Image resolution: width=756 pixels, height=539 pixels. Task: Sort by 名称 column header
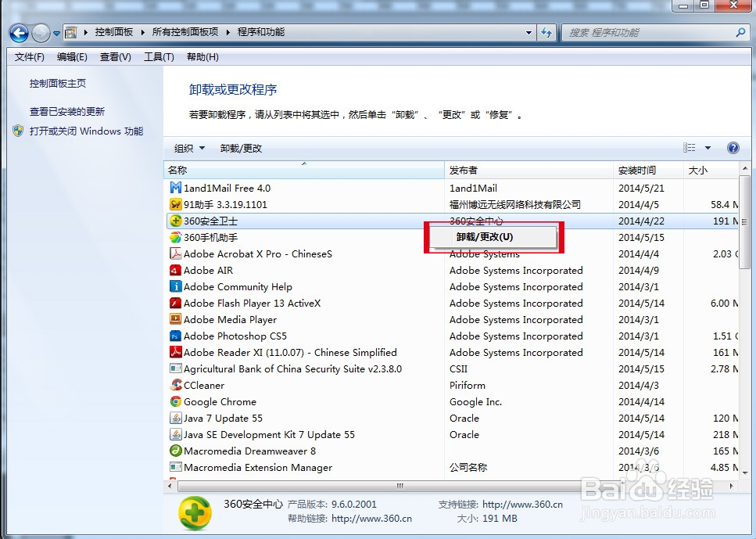(x=304, y=170)
